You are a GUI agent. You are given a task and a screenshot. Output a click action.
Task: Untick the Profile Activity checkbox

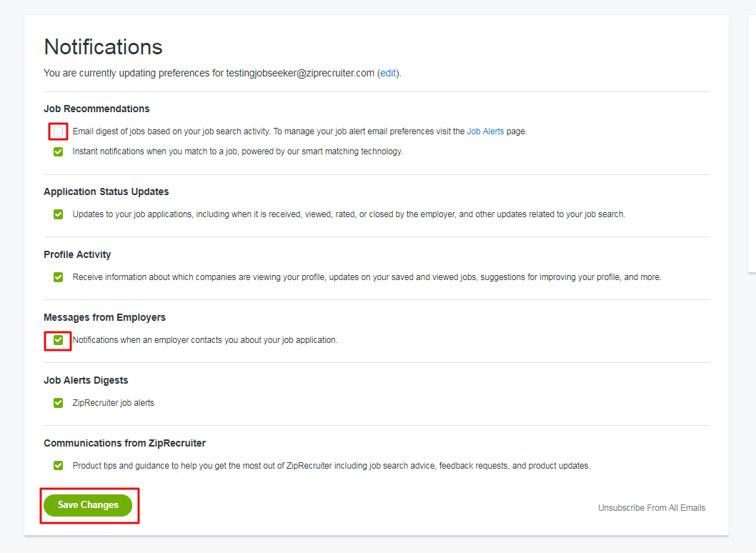click(58, 277)
